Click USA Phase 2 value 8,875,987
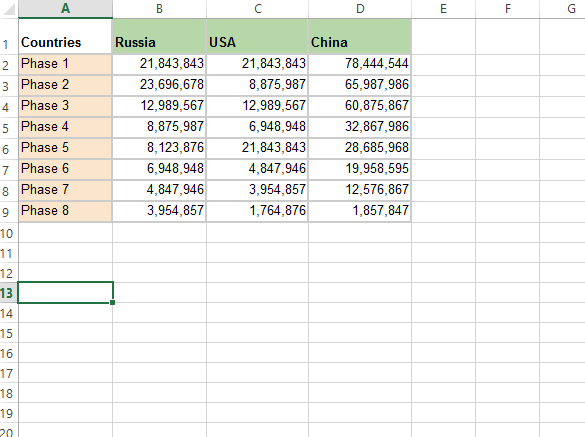 257,85
